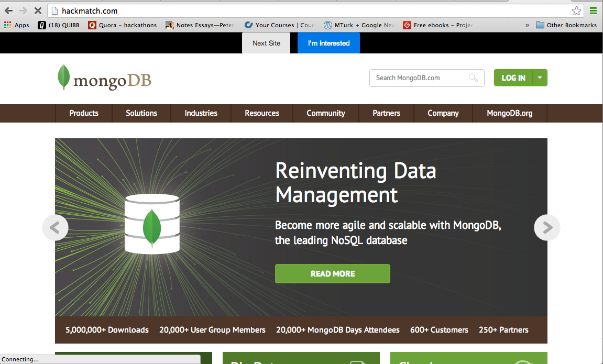Open the (18) QUIBB bookmark
The height and width of the screenshot is (364, 603).
pos(59,25)
